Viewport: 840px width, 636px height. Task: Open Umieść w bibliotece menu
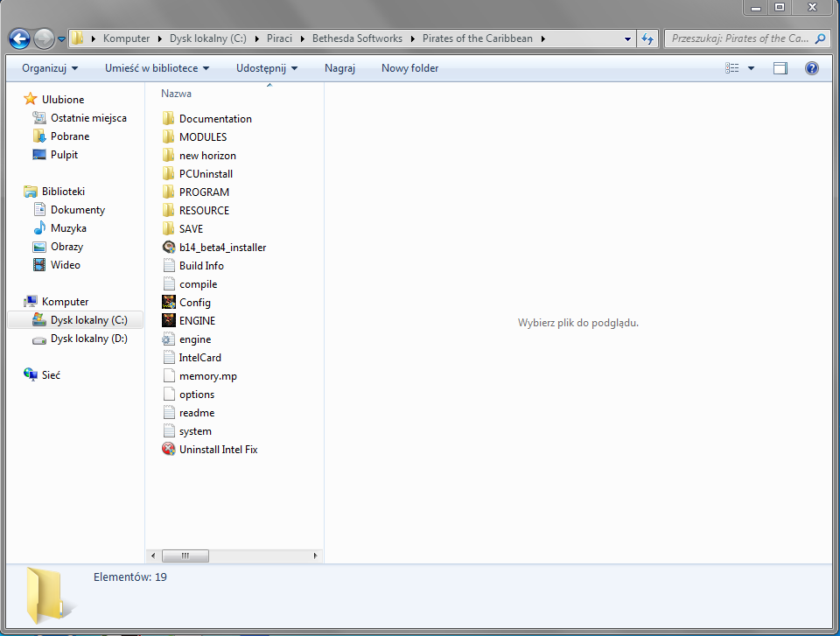pos(157,68)
